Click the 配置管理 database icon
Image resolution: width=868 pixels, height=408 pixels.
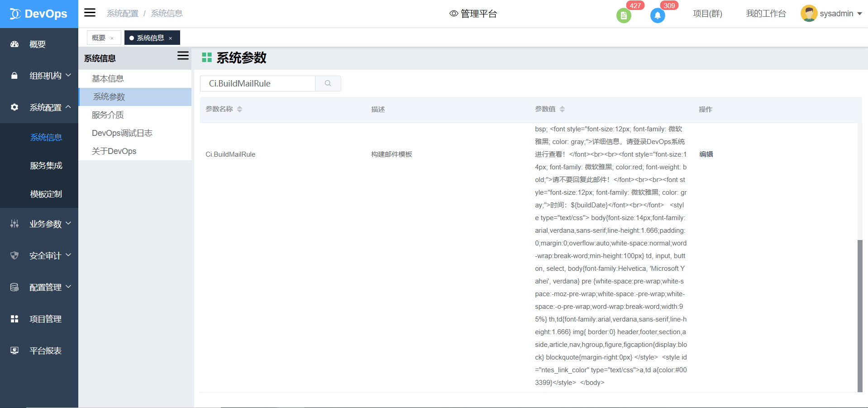[x=14, y=287]
